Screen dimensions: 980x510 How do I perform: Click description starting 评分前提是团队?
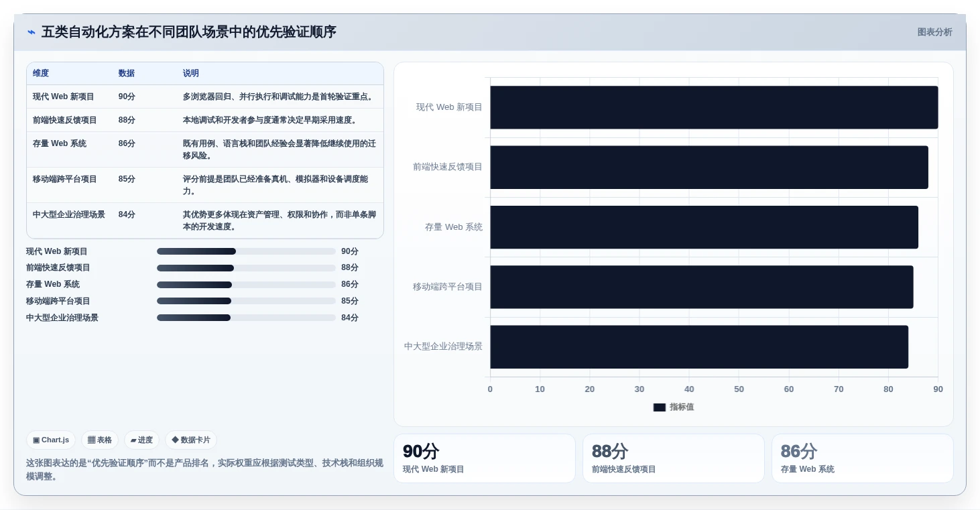[275, 185]
